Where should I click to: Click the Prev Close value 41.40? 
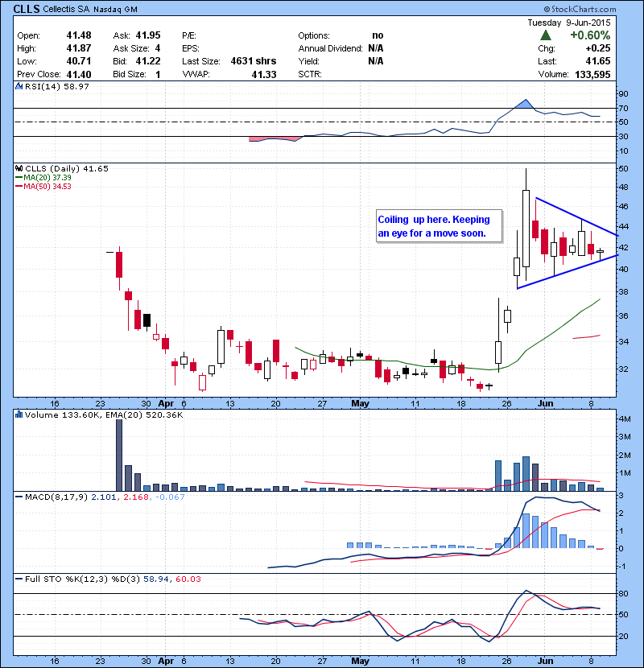point(79,75)
